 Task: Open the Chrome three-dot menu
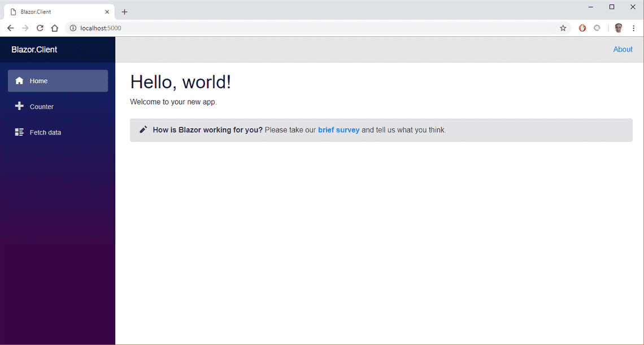[633, 28]
